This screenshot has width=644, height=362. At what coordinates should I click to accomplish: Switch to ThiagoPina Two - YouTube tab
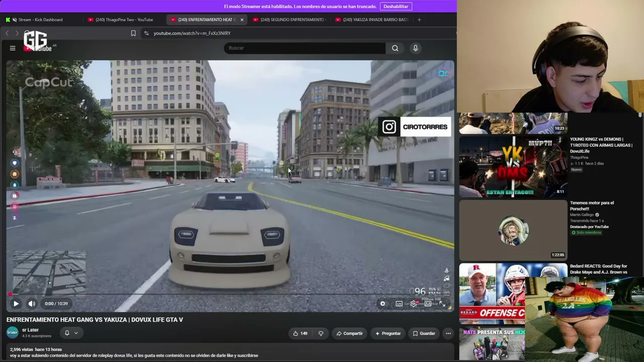click(124, 20)
